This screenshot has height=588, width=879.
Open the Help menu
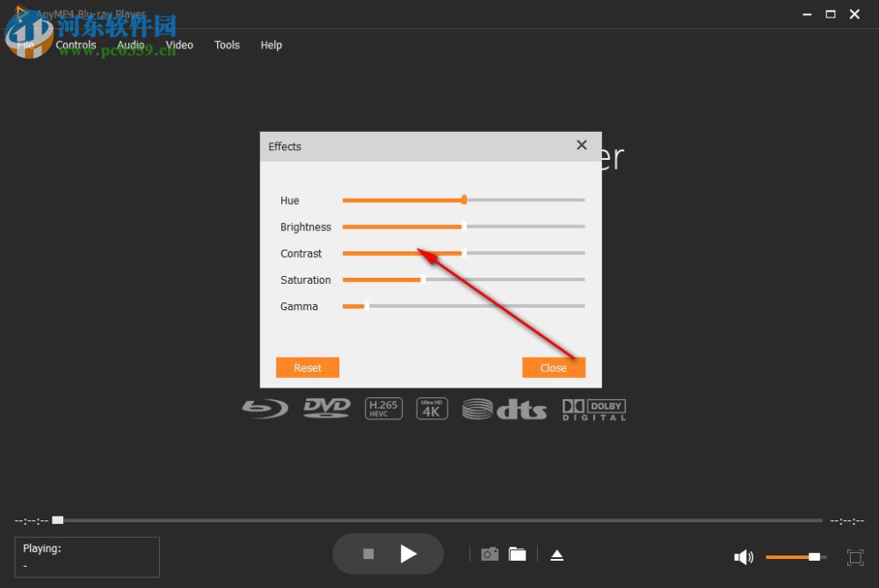[x=272, y=45]
